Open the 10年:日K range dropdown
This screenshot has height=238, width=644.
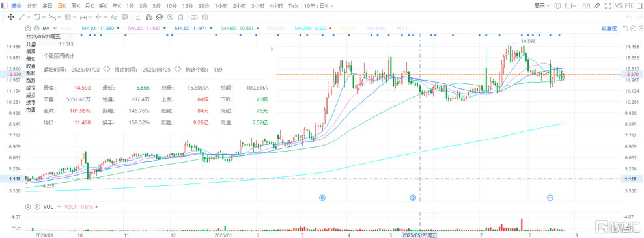point(319,6)
